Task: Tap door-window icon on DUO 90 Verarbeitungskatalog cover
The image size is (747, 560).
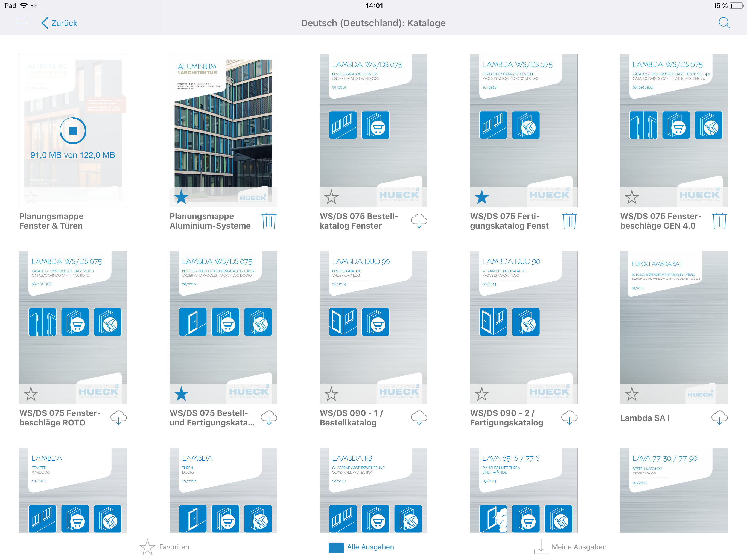Action: click(493, 322)
